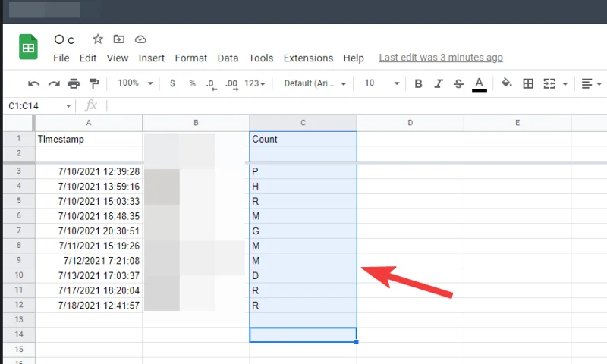Expand the font family dropdown
Viewport: 607px width, 364px height.
[x=315, y=83]
